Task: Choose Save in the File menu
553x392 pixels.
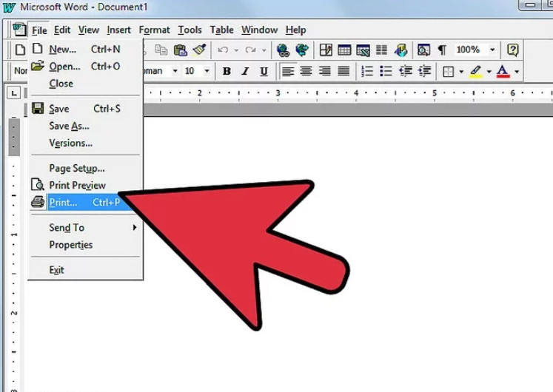Action: pos(85,109)
